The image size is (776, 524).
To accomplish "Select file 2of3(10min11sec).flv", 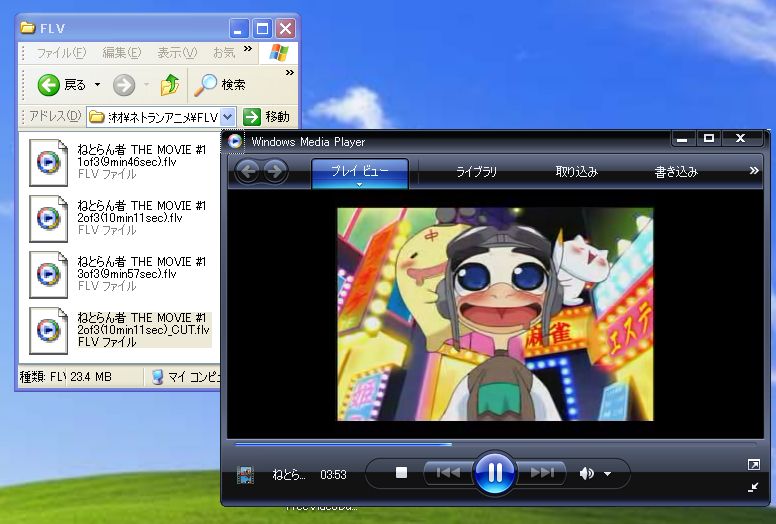I will 142,218.
